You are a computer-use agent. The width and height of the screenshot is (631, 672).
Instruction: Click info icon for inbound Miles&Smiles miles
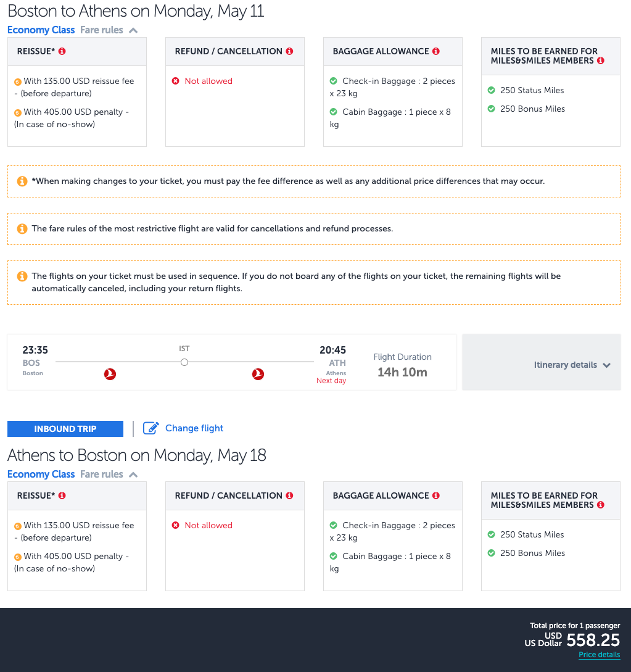[x=601, y=505]
